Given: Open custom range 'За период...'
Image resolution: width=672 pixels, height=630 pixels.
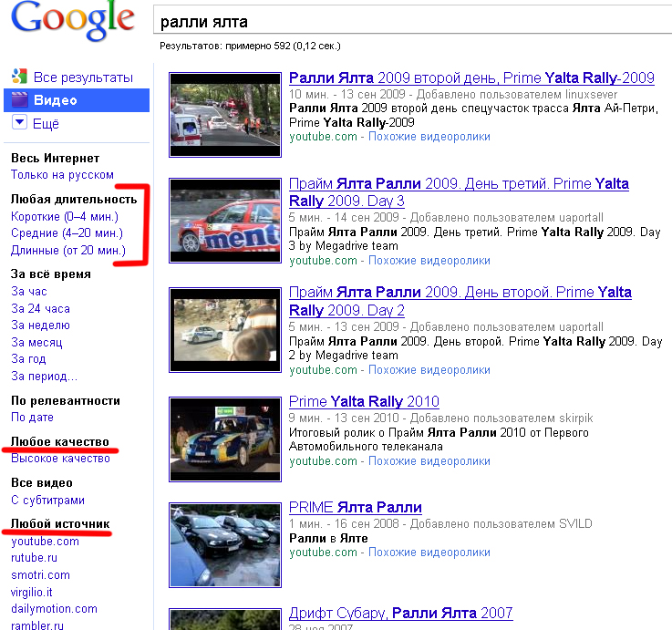Looking at the screenshot, I should tap(44, 377).
